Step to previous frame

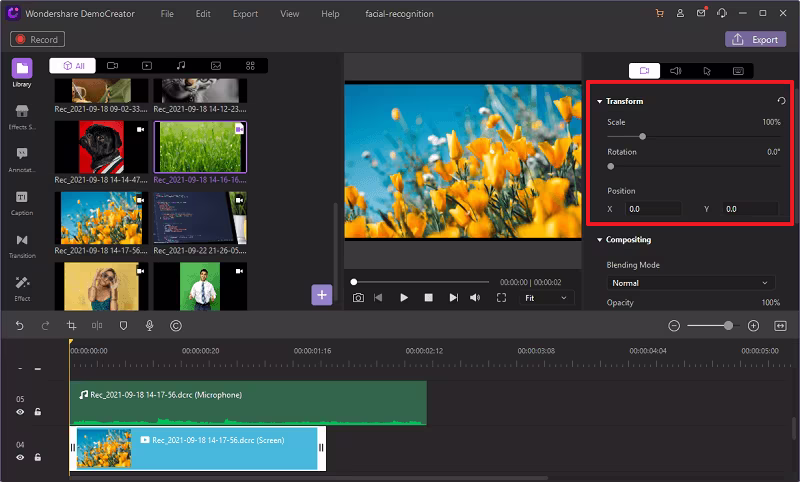(x=378, y=297)
